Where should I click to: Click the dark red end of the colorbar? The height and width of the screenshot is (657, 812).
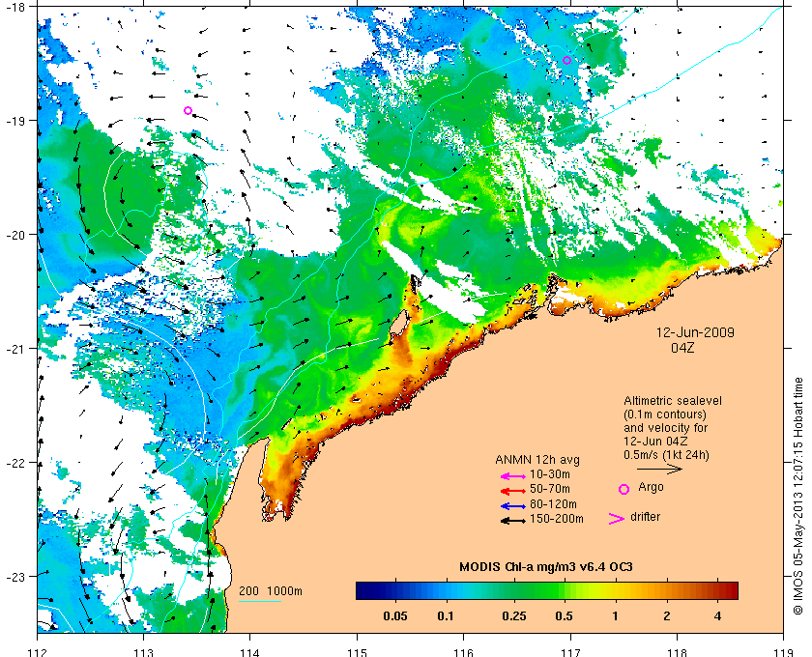(x=731, y=590)
